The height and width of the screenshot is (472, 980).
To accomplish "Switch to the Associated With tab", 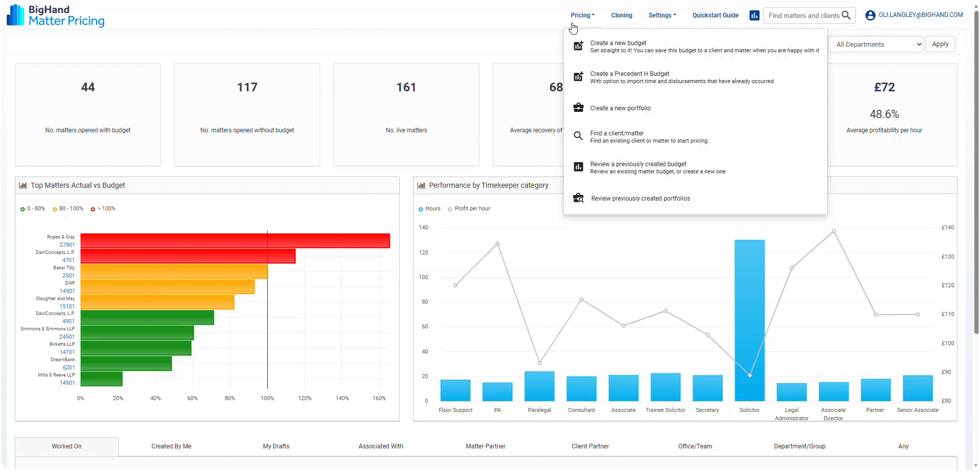I will coord(381,446).
